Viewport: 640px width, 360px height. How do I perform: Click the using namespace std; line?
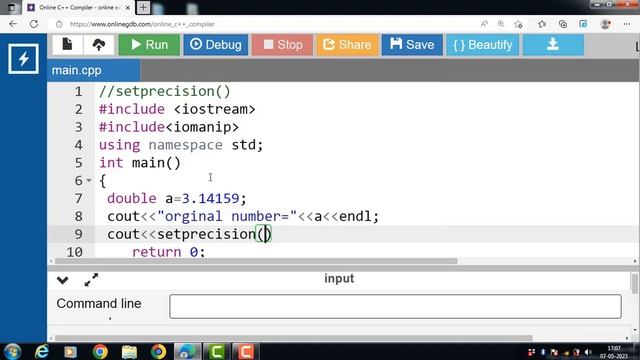181,145
